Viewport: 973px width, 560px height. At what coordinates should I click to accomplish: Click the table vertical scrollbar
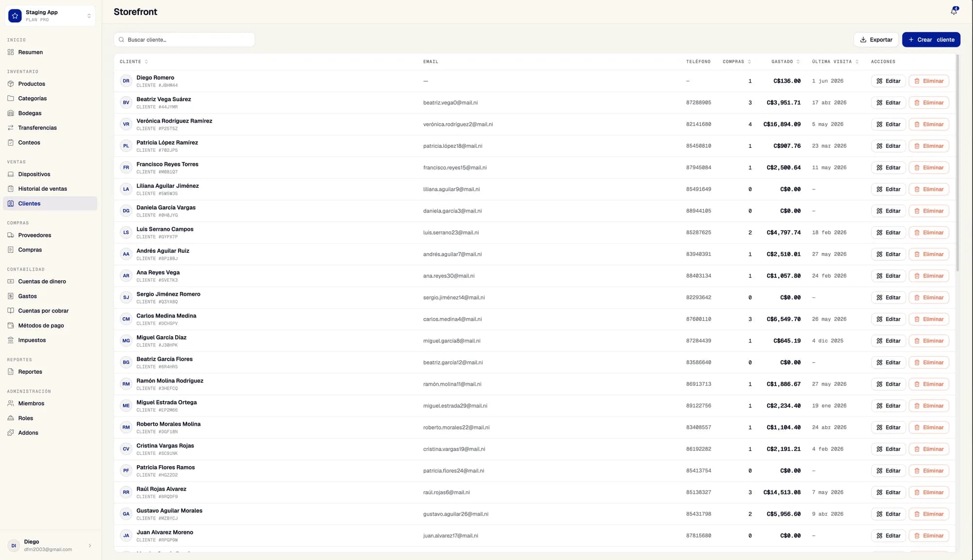tap(957, 163)
